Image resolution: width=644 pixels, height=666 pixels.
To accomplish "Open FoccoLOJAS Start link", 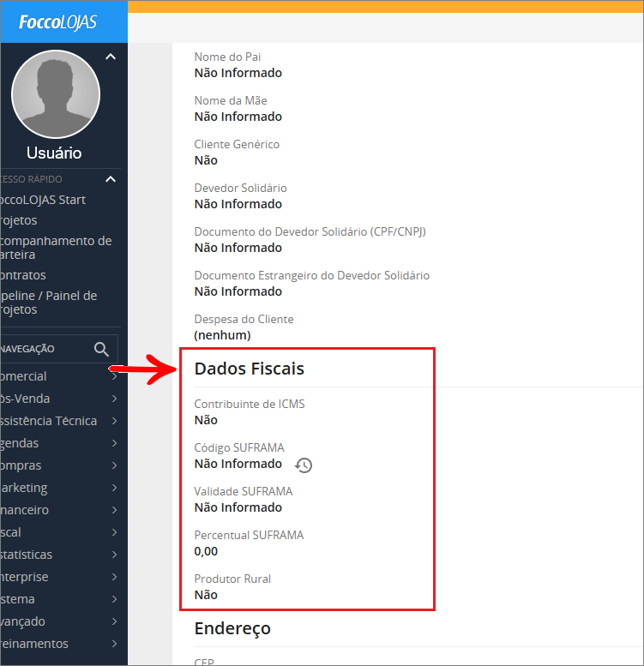I will coord(43,200).
